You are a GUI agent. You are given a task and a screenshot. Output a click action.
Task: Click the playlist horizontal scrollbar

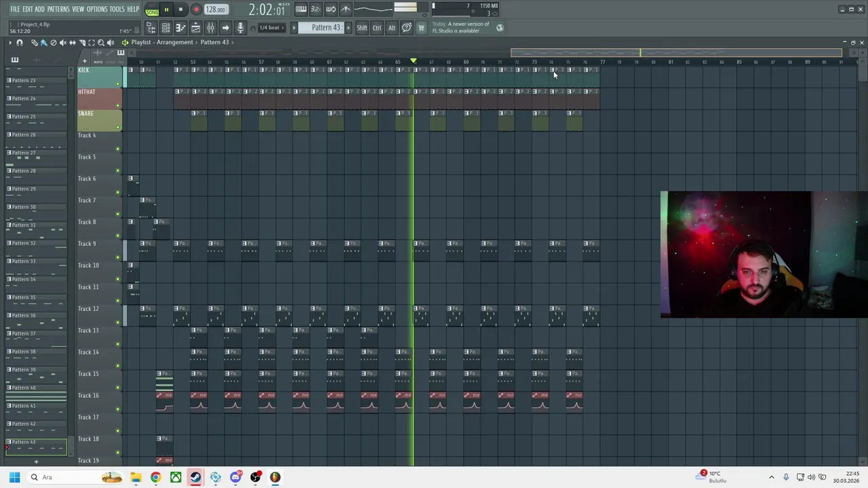(677, 53)
